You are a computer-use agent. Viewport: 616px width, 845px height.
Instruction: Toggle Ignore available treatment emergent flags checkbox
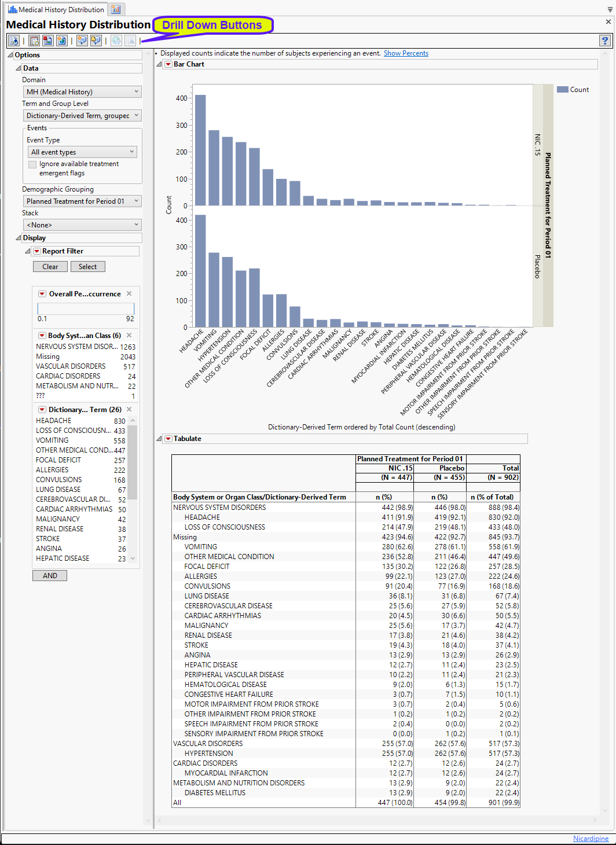point(32,164)
